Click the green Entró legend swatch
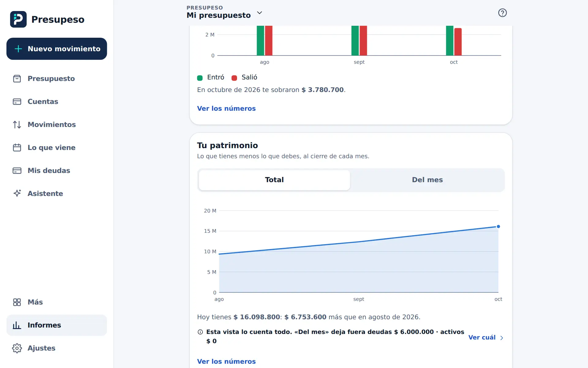The width and height of the screenshot is (588, 368). coord(200,78)
